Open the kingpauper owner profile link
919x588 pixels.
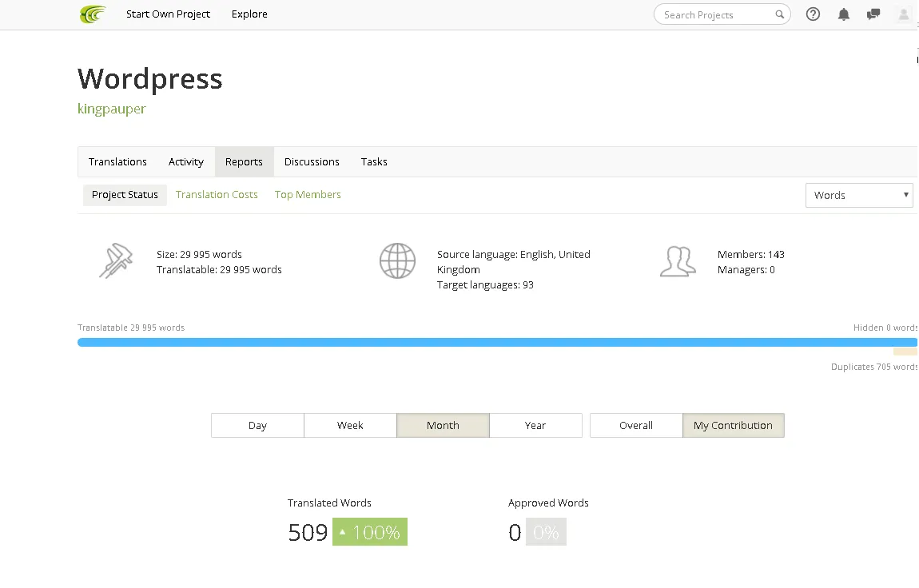click(x=111, y=109)
